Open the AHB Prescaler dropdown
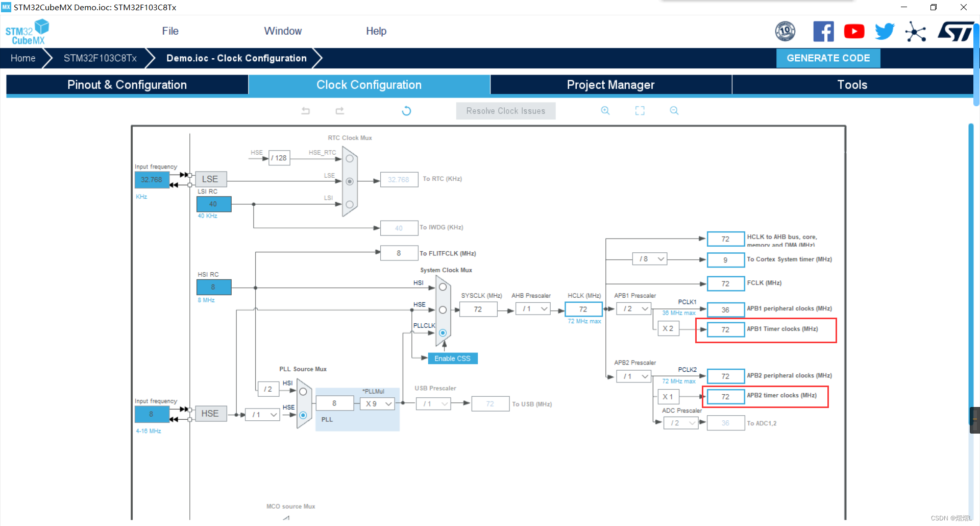The height and width of the screenshot is (526, 980). click(532, 309)
